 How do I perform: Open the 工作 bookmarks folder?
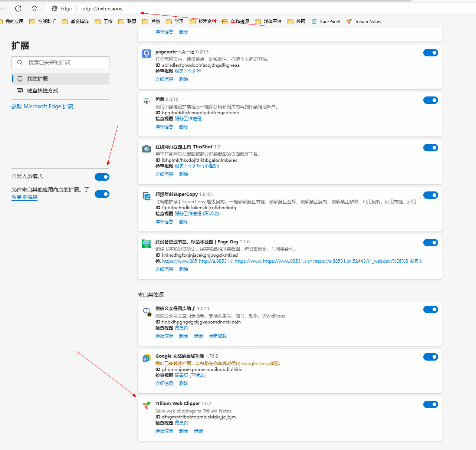click(x=104, y=22)
